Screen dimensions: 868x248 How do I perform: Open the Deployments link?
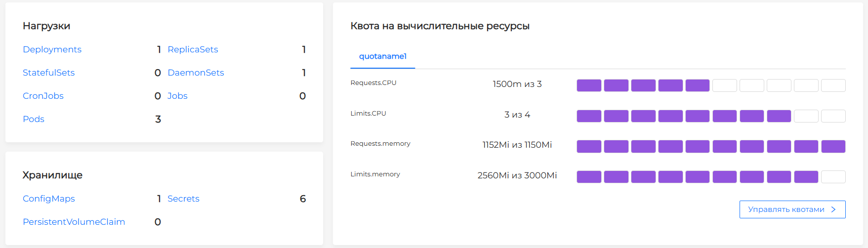click(x=52, y=49)
